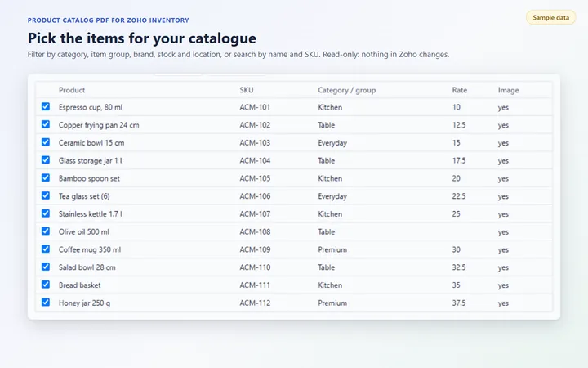Click SKU cell ACM-104

[255, 161]
